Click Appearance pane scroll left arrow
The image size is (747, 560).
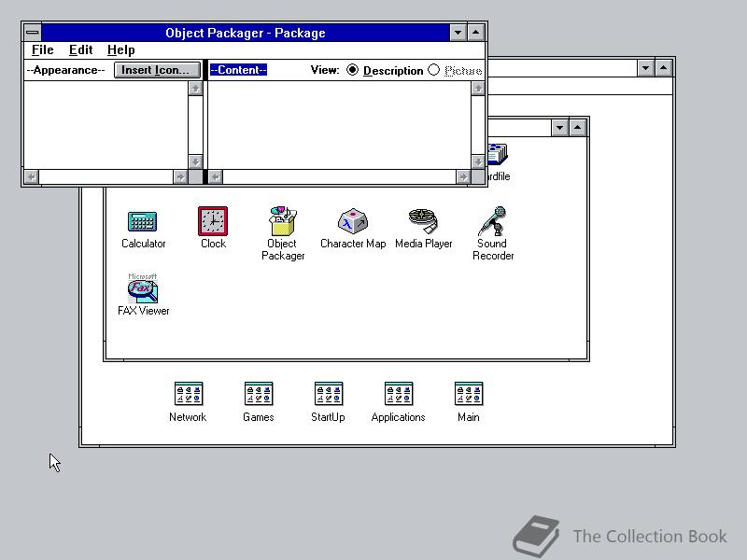(x=32, y=177)
